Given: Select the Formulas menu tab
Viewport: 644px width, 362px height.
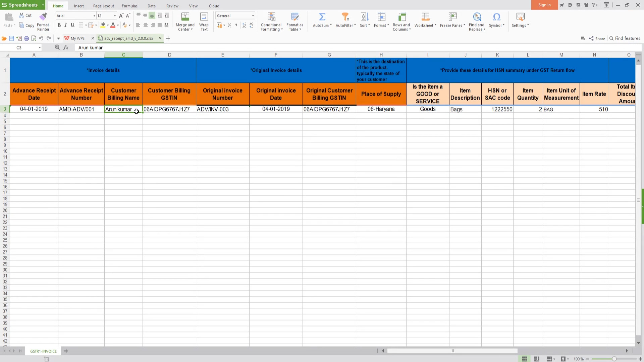Looking at the screenshot, I should point(129,6).
